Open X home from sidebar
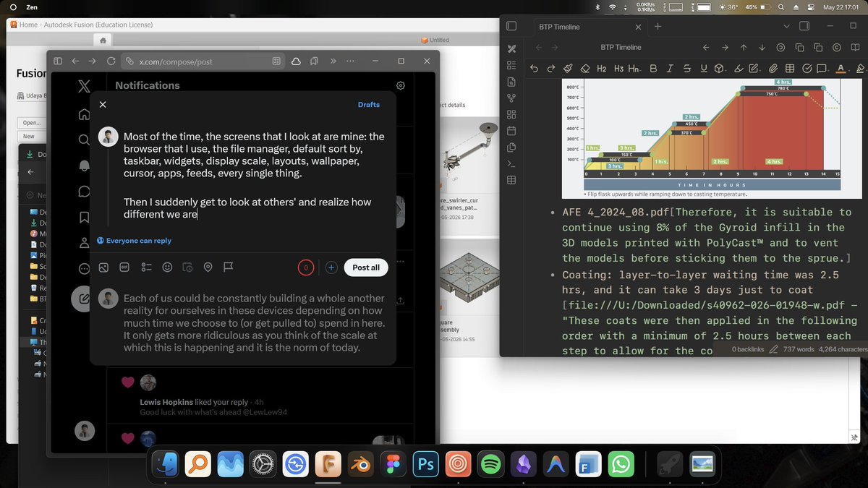The height and width of the screenshot is (488, 868). click(x=84, y=114)
